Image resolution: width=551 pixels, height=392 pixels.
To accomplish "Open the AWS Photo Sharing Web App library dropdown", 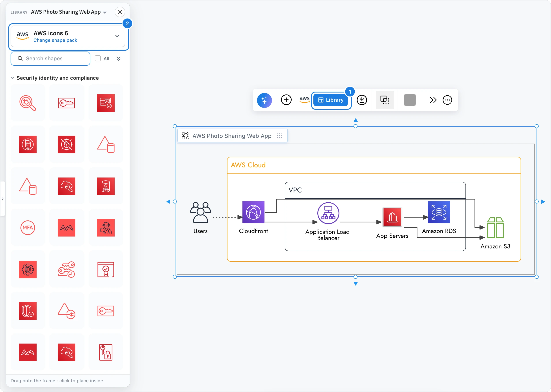I will coord(69,12).
